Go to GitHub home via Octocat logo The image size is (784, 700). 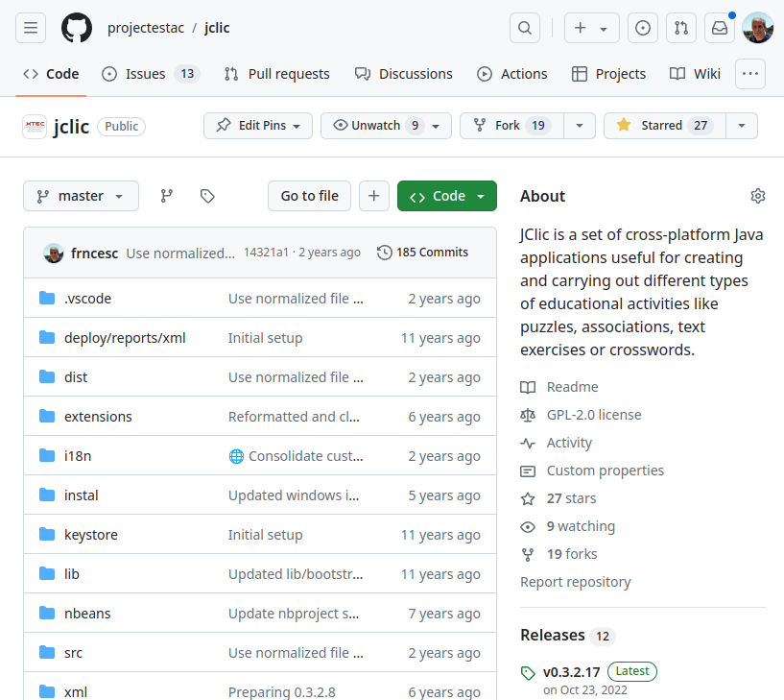click(77, 28)
